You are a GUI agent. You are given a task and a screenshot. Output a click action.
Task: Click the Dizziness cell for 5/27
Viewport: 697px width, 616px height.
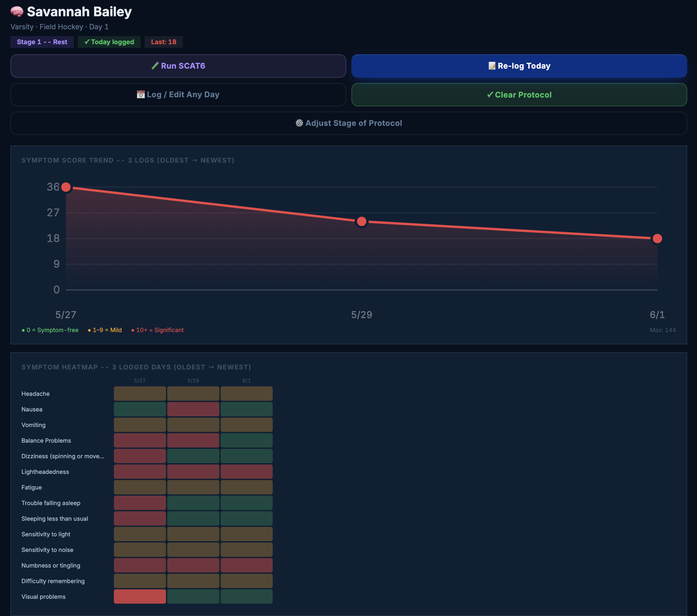tap(140, 456)
